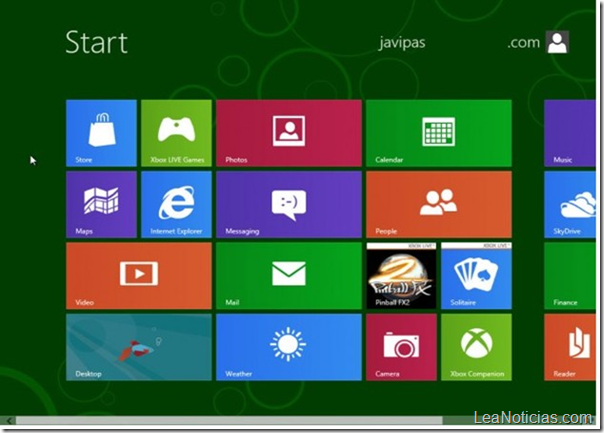Start the Solitaire tile
Screen dimensions: 604x433
(476, 276)
